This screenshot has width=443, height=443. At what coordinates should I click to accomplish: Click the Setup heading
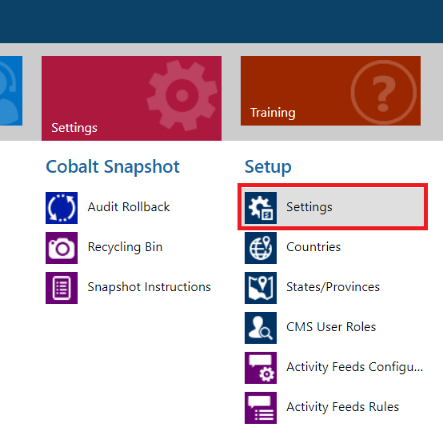(268, 167)
